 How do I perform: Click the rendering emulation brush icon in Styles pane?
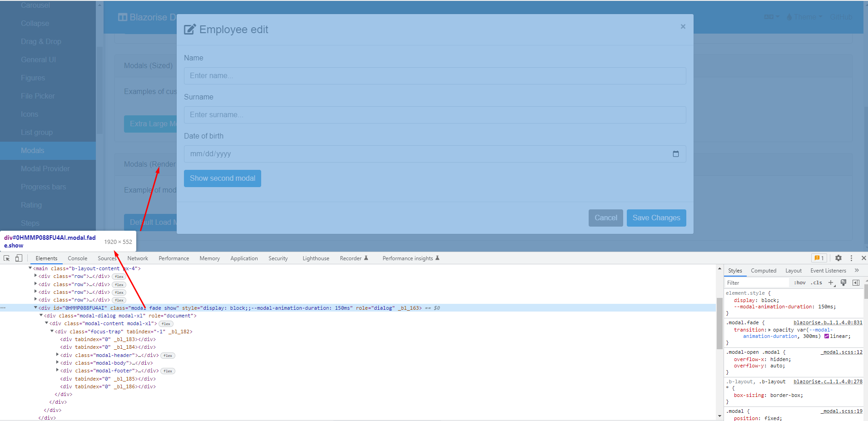tap(843, 282)
